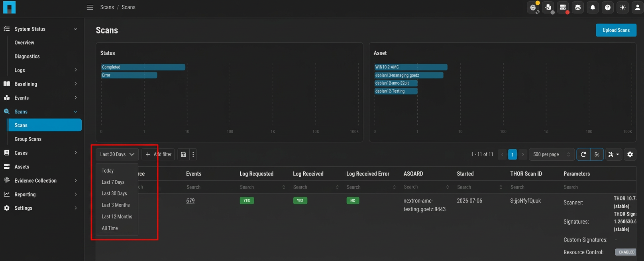Click the refresh table icon

[x=583, y=154]
